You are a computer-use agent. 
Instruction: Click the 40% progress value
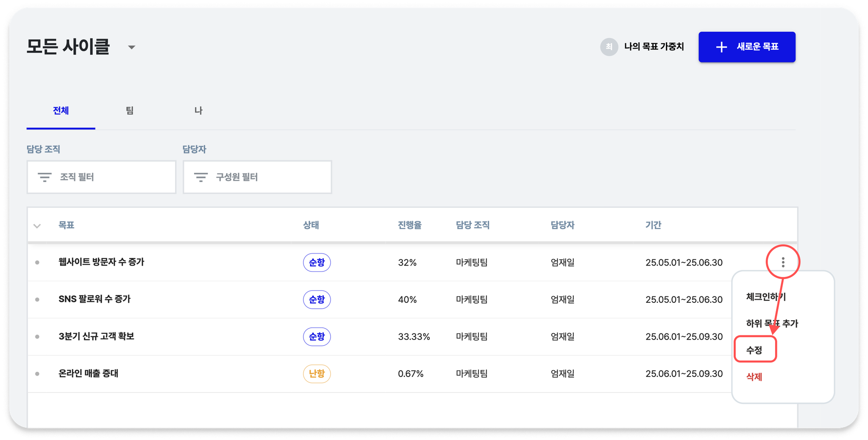[407, 299]
